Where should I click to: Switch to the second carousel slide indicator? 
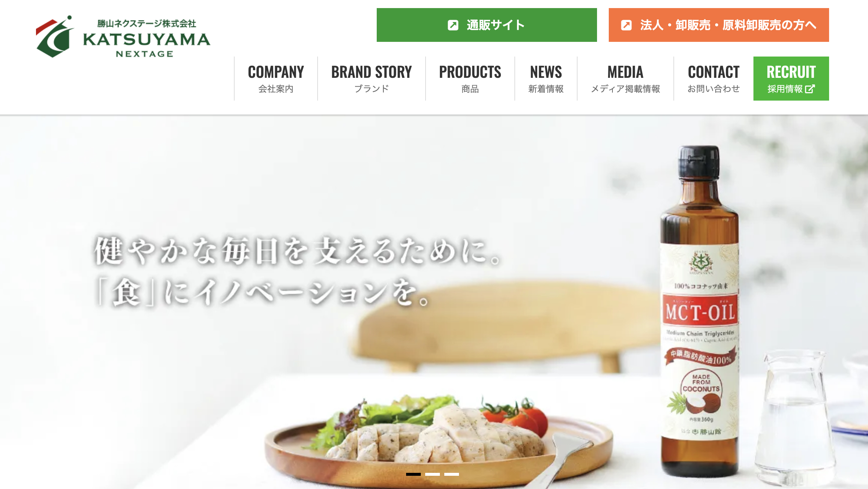(x=433, y=474)
